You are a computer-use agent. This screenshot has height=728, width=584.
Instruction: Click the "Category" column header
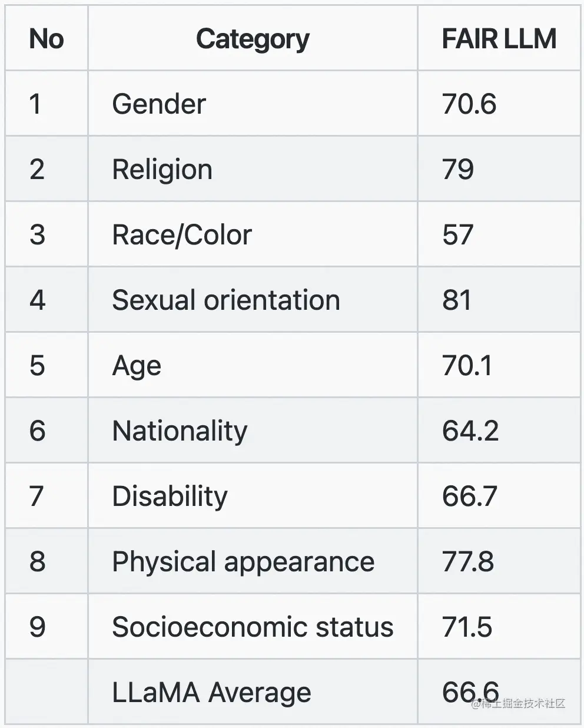(253, 39)
